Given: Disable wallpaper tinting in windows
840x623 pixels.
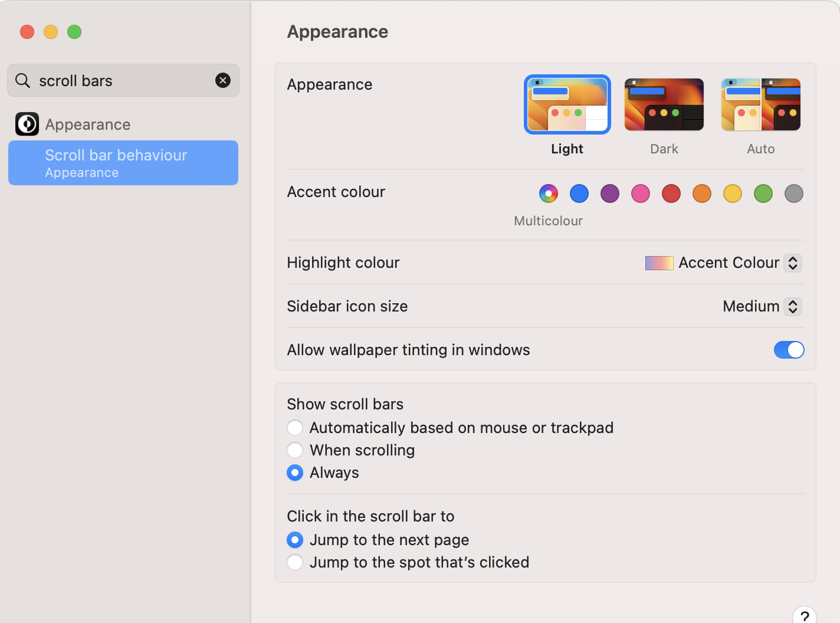Looking at the screenshot, I should pyautogui.click(x=789, y=350).
